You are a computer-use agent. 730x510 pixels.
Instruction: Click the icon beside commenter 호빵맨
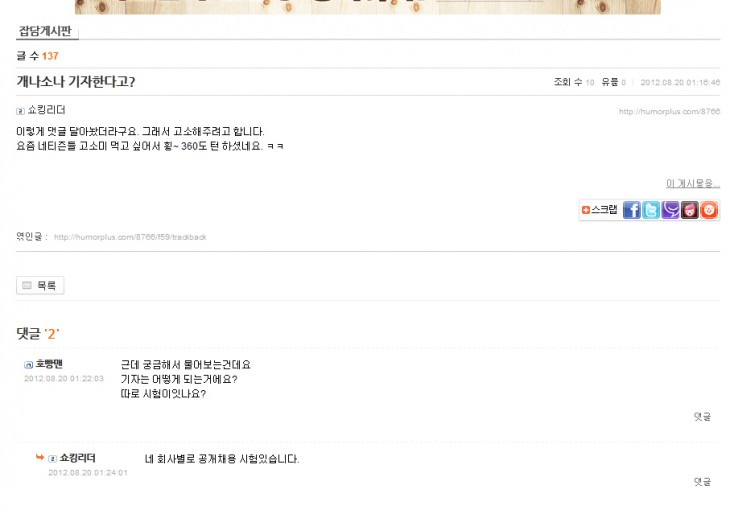[x=28, y=365]
